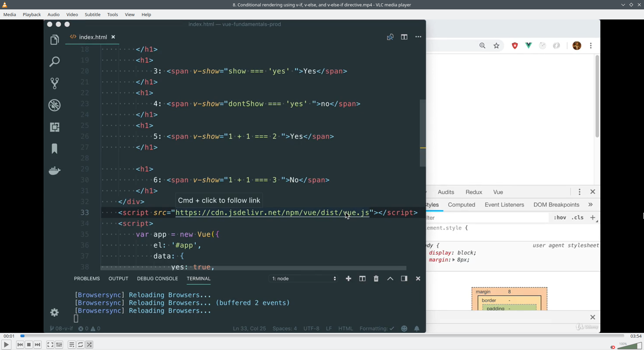Open the Event Listeners tab
644x350 pixels.
[504, 205]
